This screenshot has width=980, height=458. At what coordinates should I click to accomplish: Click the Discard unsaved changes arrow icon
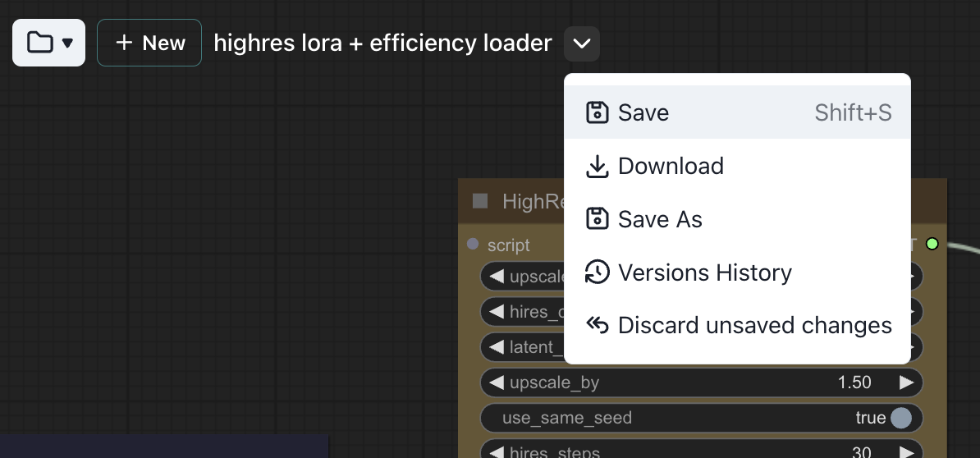[x=597, y=326]
